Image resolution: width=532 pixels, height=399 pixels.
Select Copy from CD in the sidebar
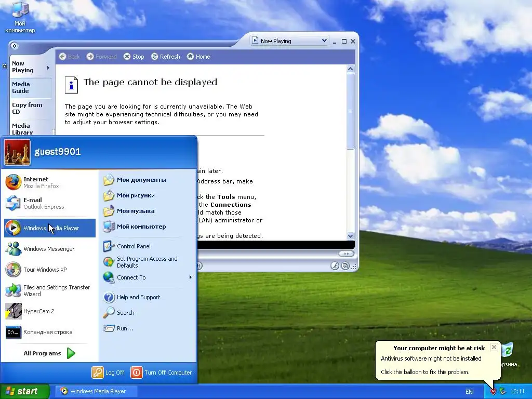point(31,108)
